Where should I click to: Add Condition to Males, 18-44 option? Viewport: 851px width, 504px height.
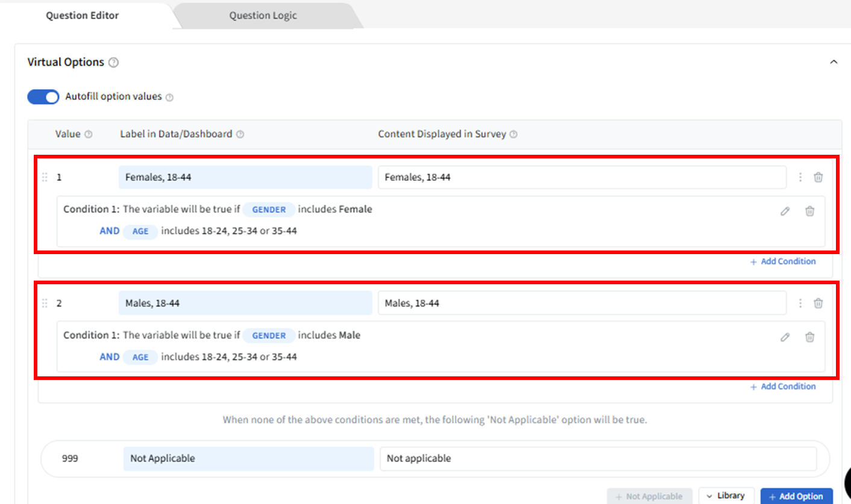pyautogui.click(x=783, y=387)
